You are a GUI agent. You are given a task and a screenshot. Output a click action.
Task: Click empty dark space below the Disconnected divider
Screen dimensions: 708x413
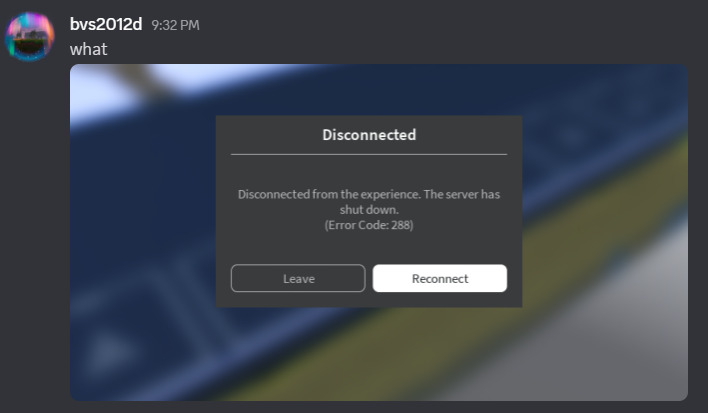point(369,171)
